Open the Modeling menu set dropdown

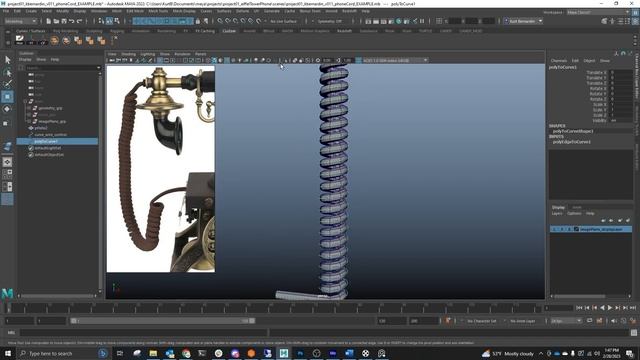coord(20,21)
